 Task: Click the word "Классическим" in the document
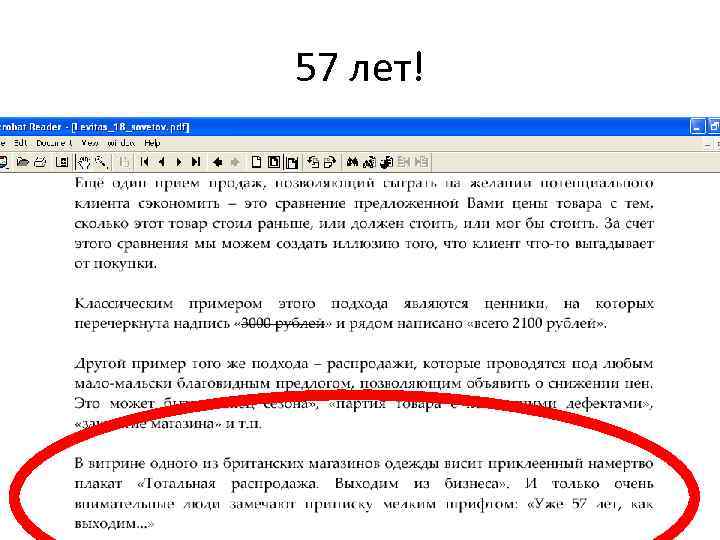point(124,304)
